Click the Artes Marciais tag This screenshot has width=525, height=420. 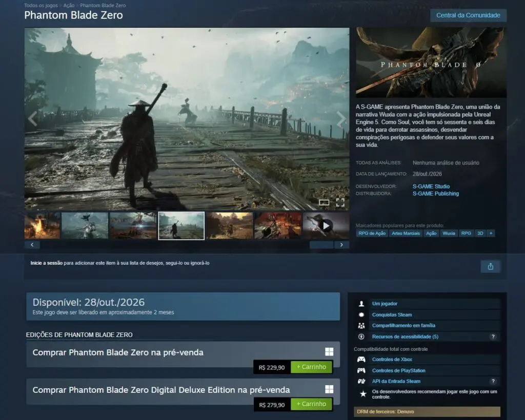tap(406, 234)
